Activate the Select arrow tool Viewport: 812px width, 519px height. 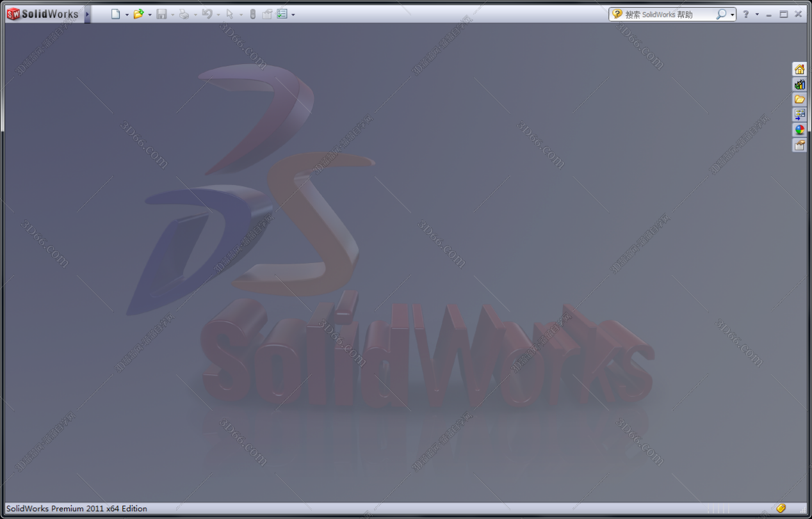coord(231,13)
